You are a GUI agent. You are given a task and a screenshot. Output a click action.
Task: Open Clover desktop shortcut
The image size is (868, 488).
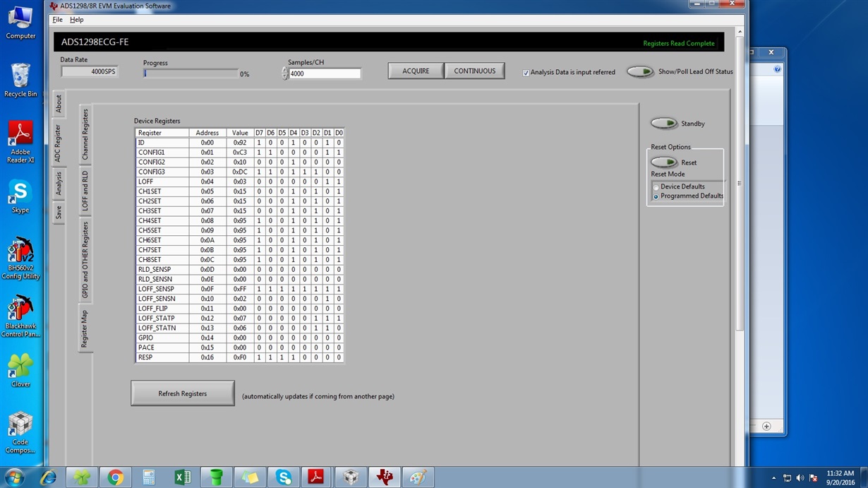click(x=20, y=371)
